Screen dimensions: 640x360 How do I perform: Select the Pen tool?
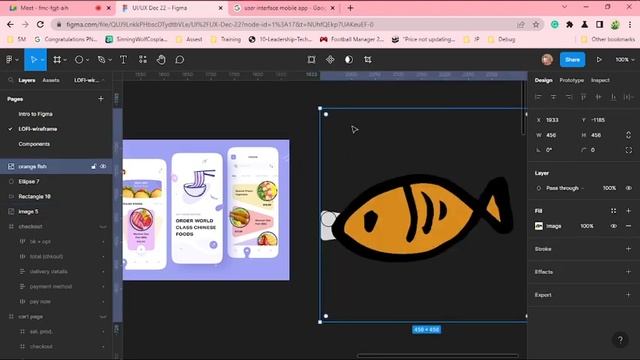tap(101, 60)
